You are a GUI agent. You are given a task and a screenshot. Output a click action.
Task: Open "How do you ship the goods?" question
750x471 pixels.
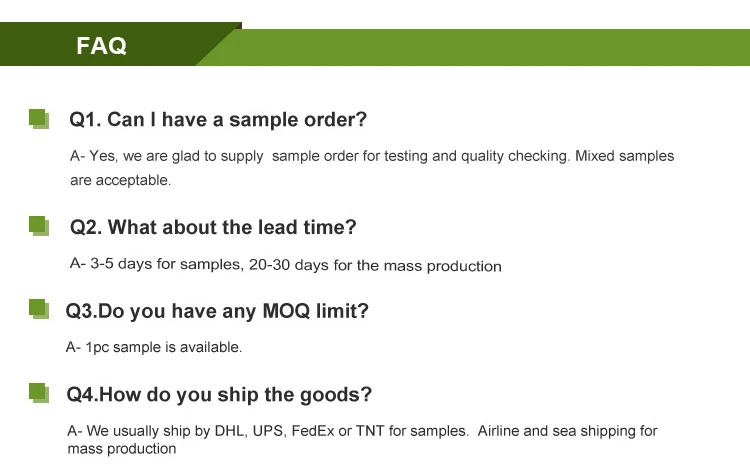(x=219, y=394)
